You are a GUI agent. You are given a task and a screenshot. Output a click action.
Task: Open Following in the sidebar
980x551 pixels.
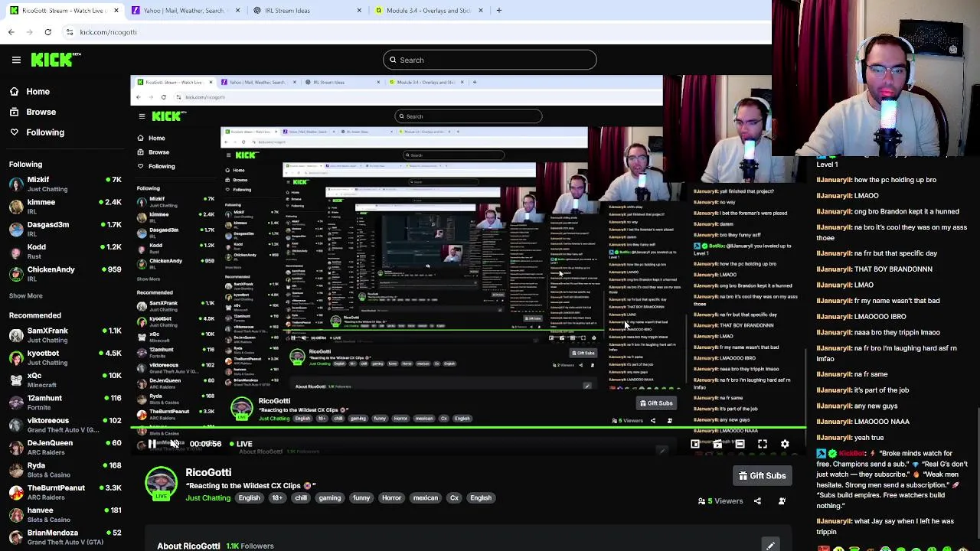(x=37, y=132)
